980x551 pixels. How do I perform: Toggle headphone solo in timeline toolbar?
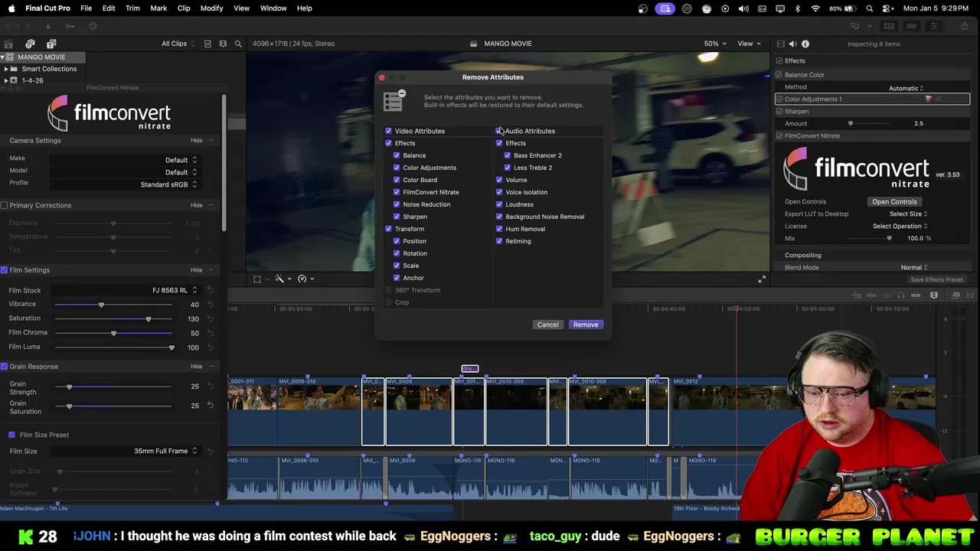(900, 295)
